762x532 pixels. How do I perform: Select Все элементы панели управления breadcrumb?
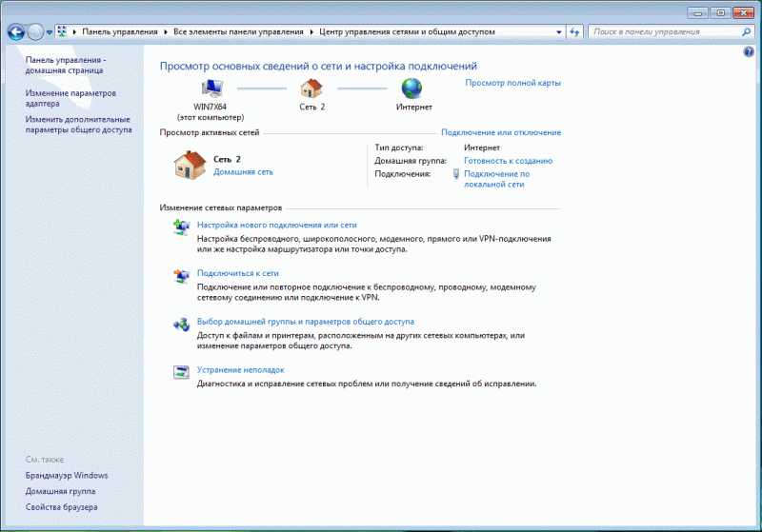238,31
